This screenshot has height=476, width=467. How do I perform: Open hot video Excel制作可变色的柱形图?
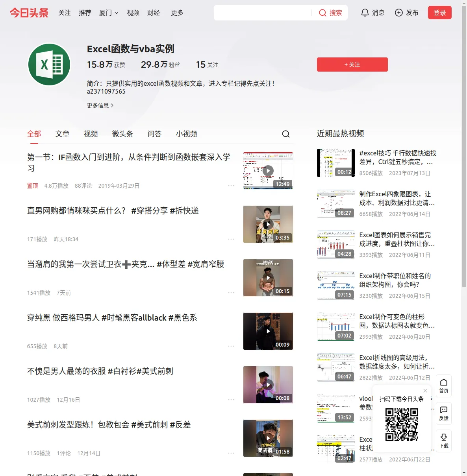coord(397,321)
